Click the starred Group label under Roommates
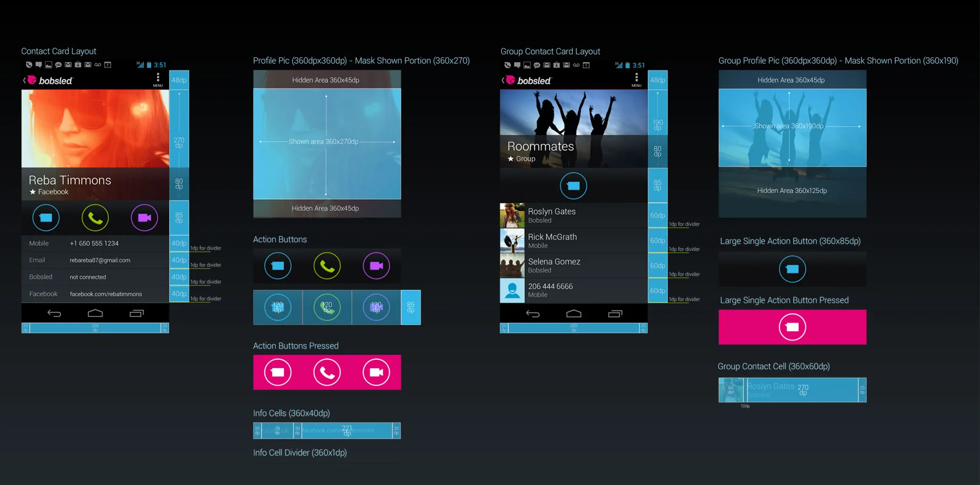 click(x=521, y=159)
